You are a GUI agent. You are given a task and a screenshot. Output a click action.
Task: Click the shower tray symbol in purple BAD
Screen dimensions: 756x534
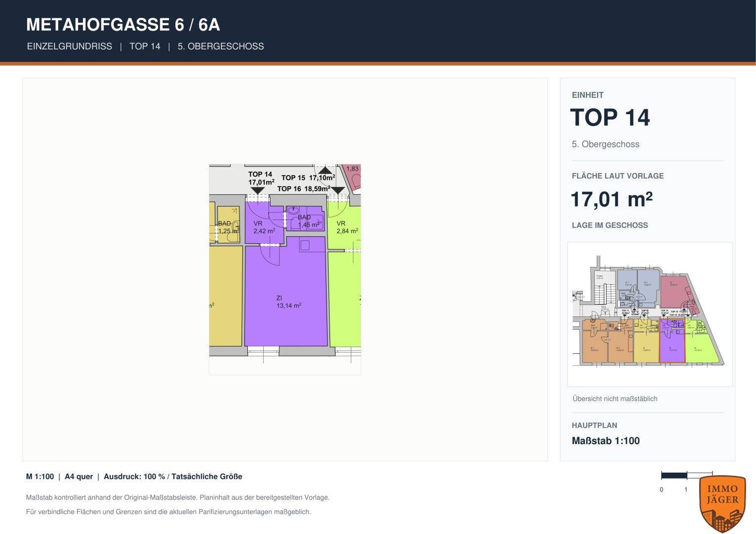coord(315,222)
